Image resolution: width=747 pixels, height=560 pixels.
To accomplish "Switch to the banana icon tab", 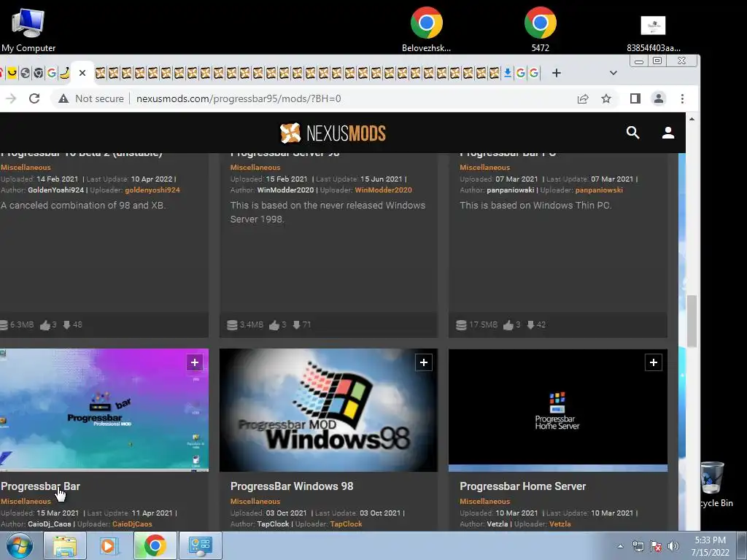I will 64,73.
